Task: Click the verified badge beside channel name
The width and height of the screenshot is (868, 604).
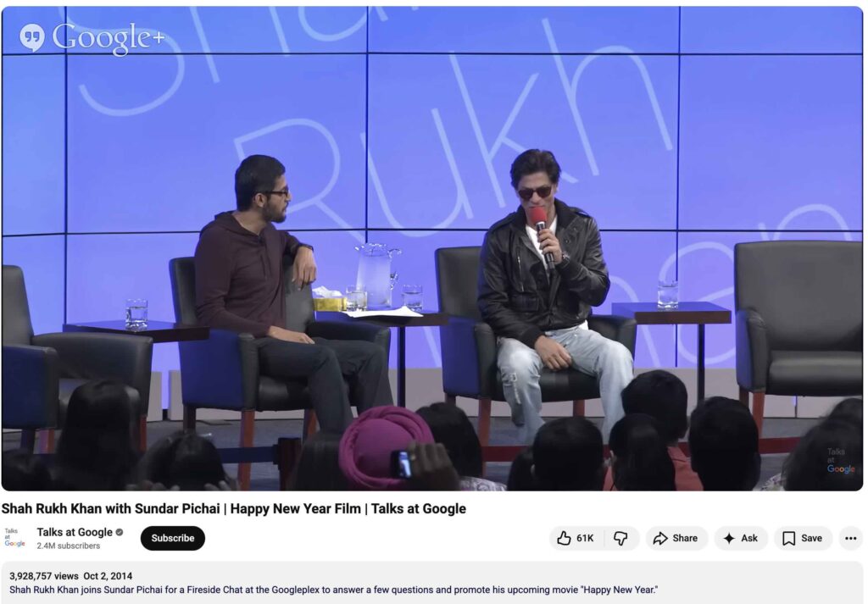Action: pos(120,532)
